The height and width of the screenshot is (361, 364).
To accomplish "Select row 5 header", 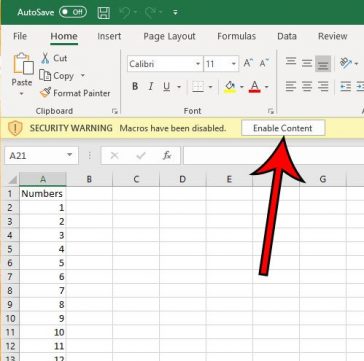I will click(x=10, y=249).
